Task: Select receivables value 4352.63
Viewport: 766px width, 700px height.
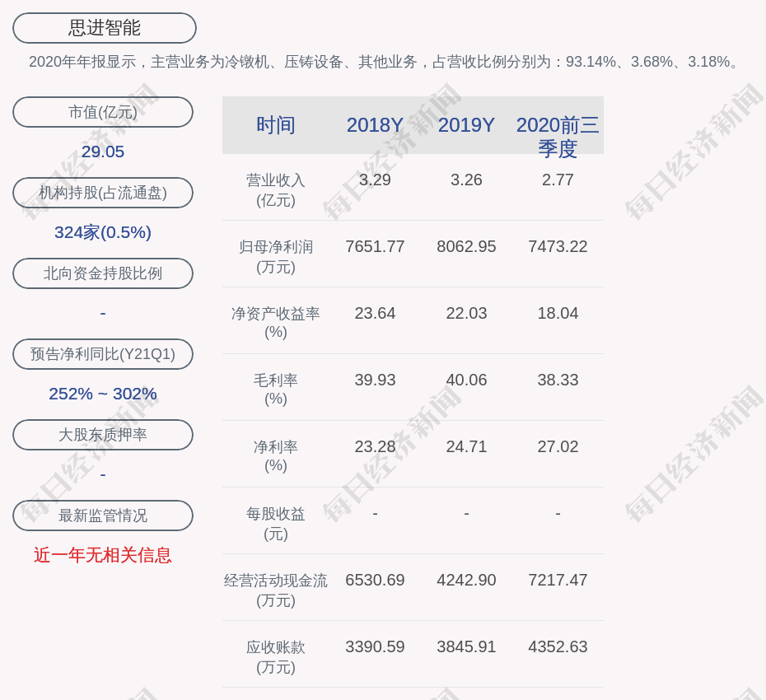Action: coord(558,646)
